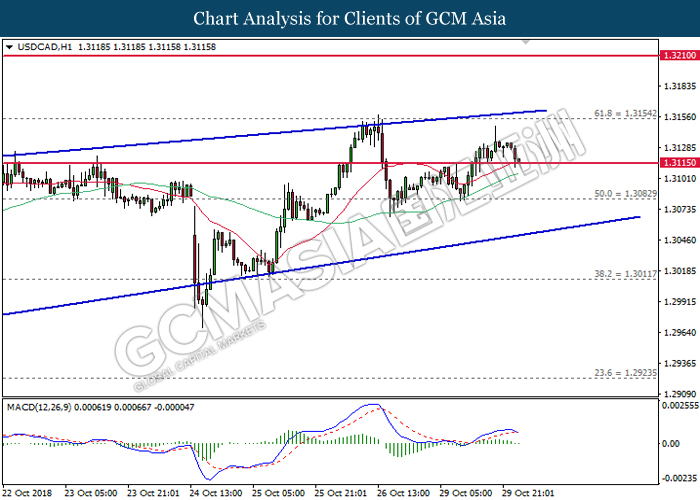Click the 22 Oct 2018 time label
The height and width of the screenshot is (500, 700).
pos(28,493)
